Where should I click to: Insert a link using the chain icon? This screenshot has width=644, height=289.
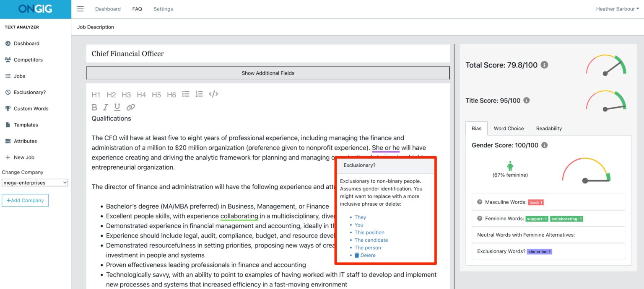click(129, 107)
